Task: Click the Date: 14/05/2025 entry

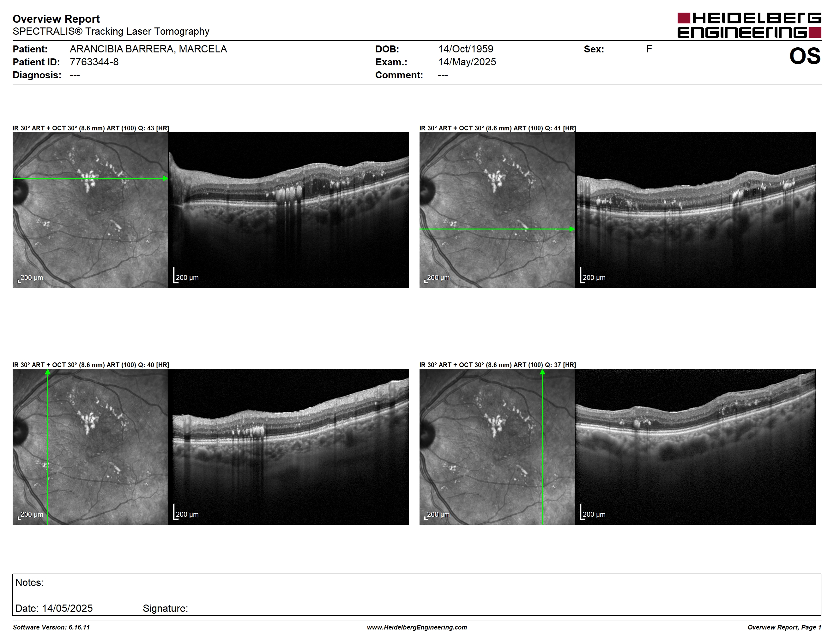Action: tap(54, 609)
